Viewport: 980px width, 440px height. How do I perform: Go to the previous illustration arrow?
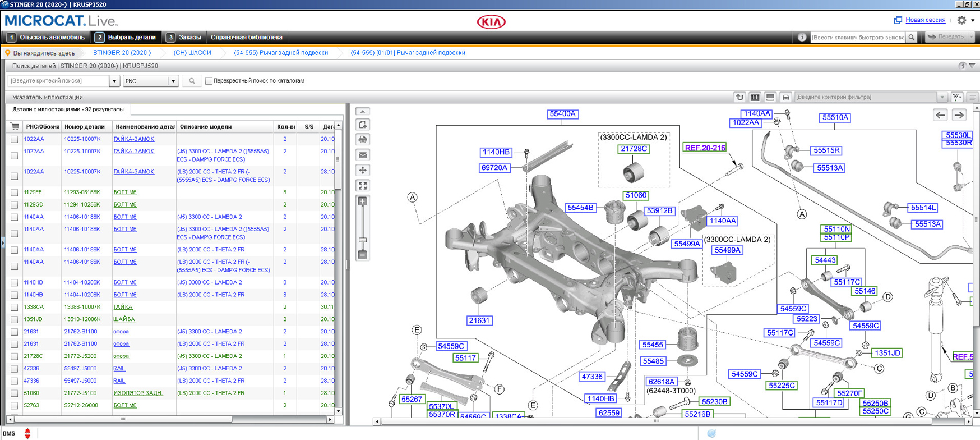[940, 115]
